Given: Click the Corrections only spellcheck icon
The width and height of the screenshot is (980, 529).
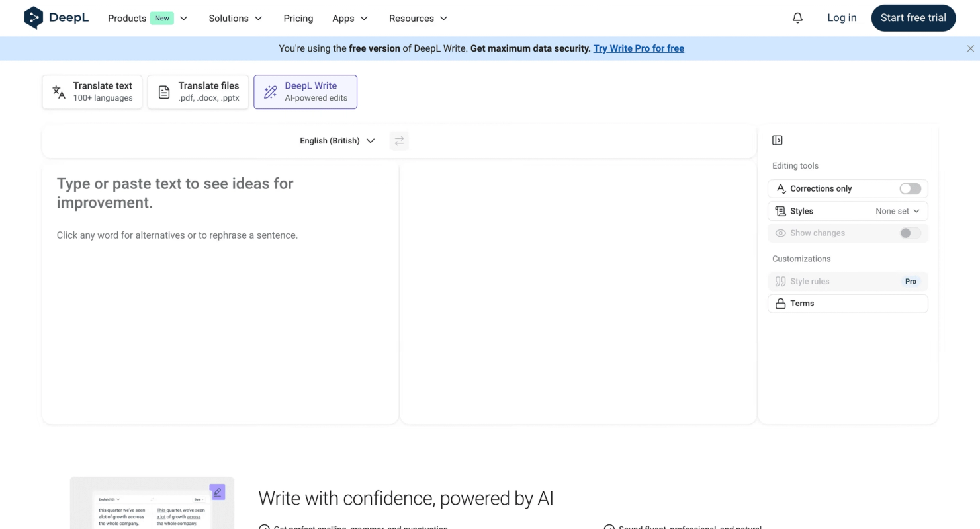Looking at the screenshot, I should [781, 188].
